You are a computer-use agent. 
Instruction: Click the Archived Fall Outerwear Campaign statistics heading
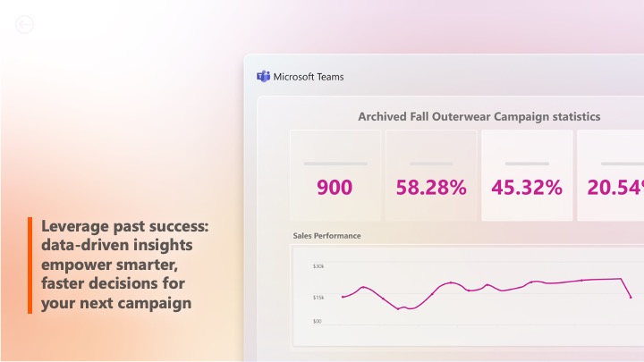[x=479, y=116]
